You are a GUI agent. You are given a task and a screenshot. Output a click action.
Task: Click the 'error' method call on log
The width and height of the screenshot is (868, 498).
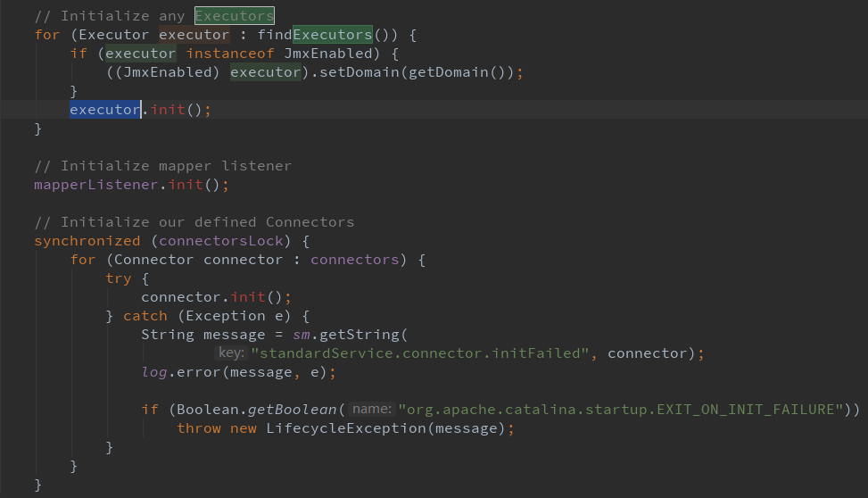199,371
